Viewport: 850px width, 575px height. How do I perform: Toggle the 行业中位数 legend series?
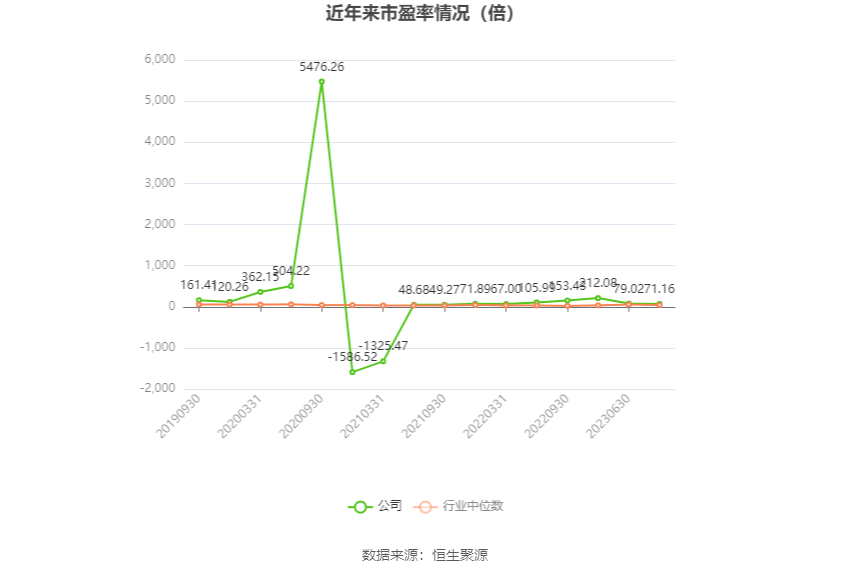coord(459,506)
